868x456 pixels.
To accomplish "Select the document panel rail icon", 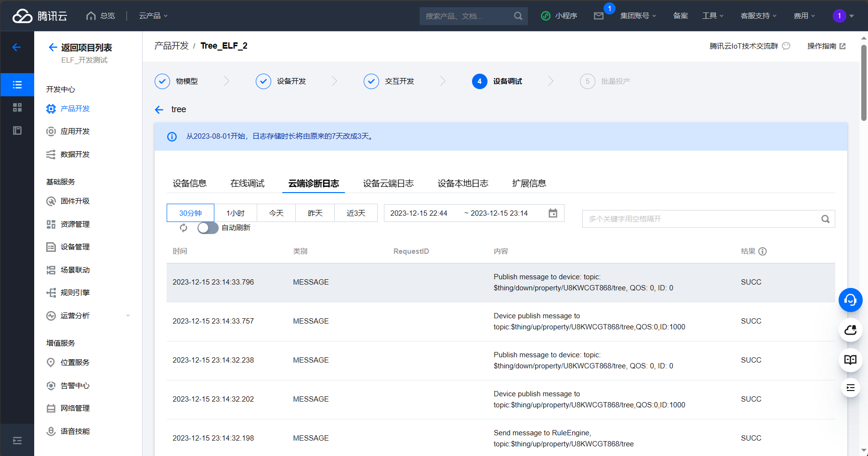I will coord(17,130).
